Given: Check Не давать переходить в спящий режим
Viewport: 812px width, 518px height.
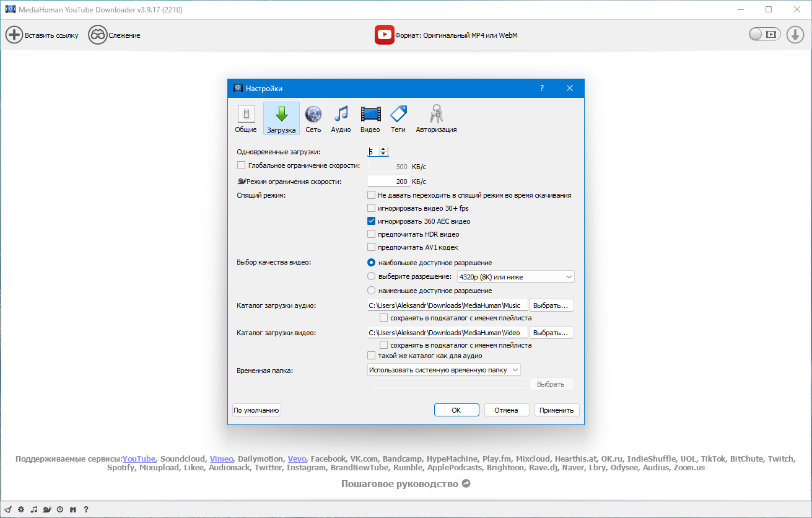Looking at the screenshot, I should [372, 195].
